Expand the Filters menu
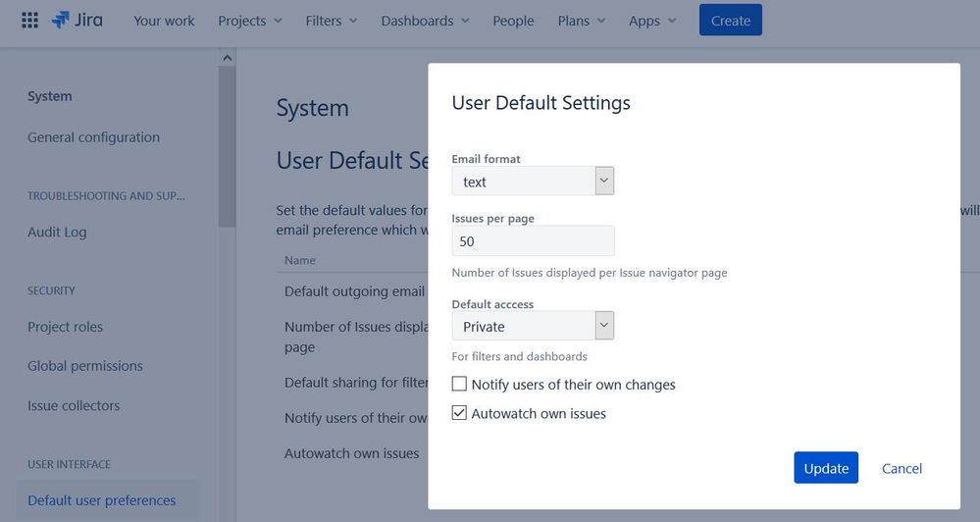The image size is (980, 522). tap(332, 21)
